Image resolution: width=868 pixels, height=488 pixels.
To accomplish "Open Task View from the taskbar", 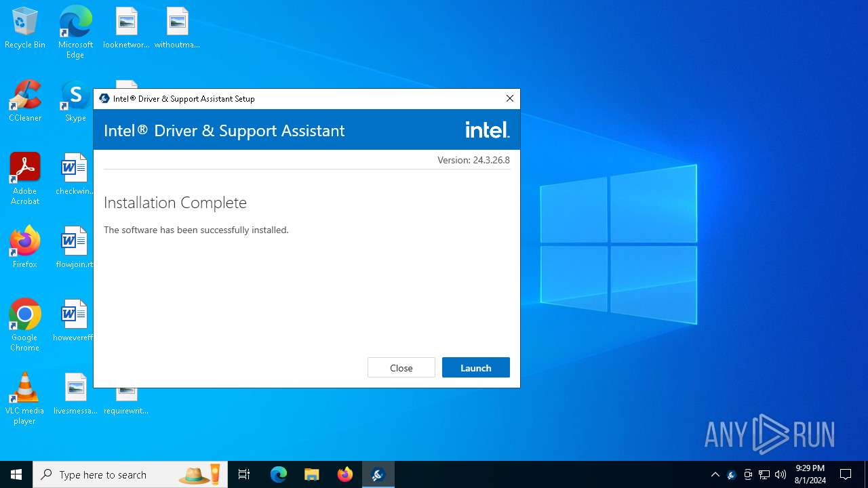I will click(244, 474).
